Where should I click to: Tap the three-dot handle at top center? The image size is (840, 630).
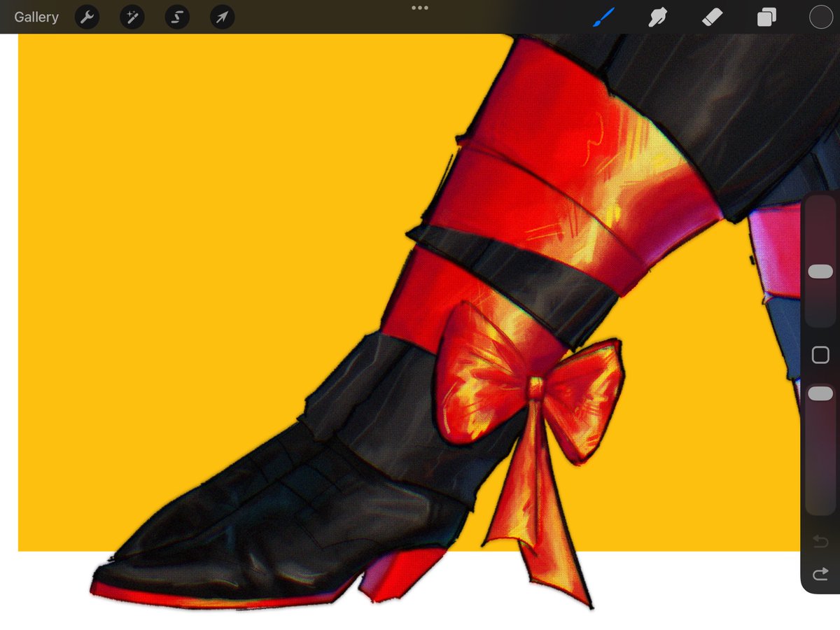coord(420,8)
